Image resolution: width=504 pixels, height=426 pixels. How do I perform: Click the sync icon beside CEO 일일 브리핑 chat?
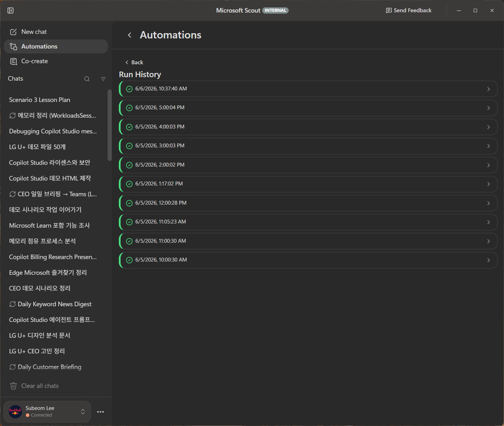tap(13, 194)
